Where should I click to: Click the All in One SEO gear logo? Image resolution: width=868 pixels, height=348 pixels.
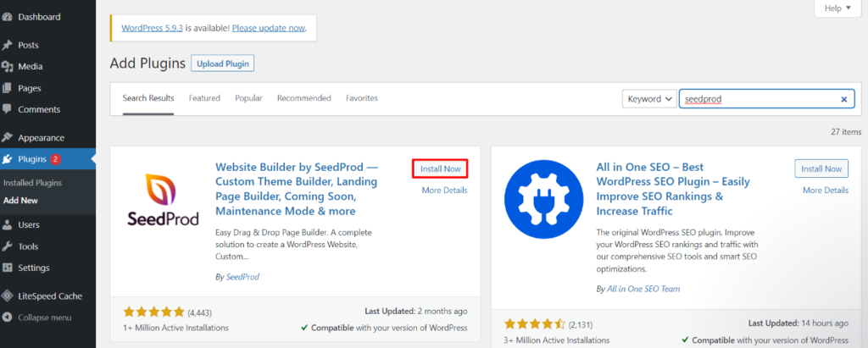click(543, 200)
